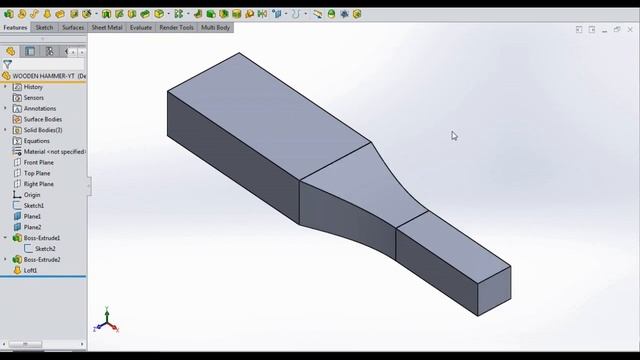Open the ConfigurationManager tab
The height and width of the screenshot is (360, 640).
tap(50, 51)
